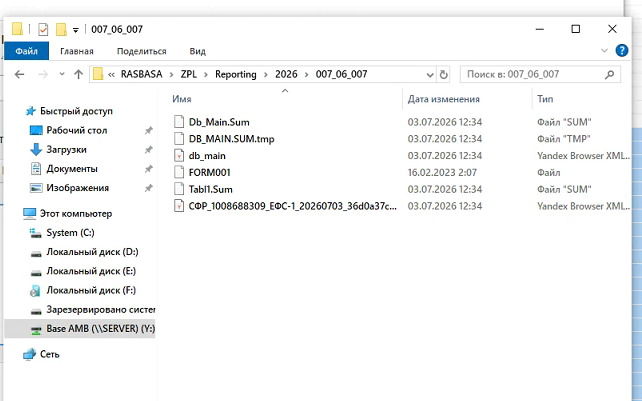Click the folder icon in title bar
The image size is (642, 401).
coord(17,29)
